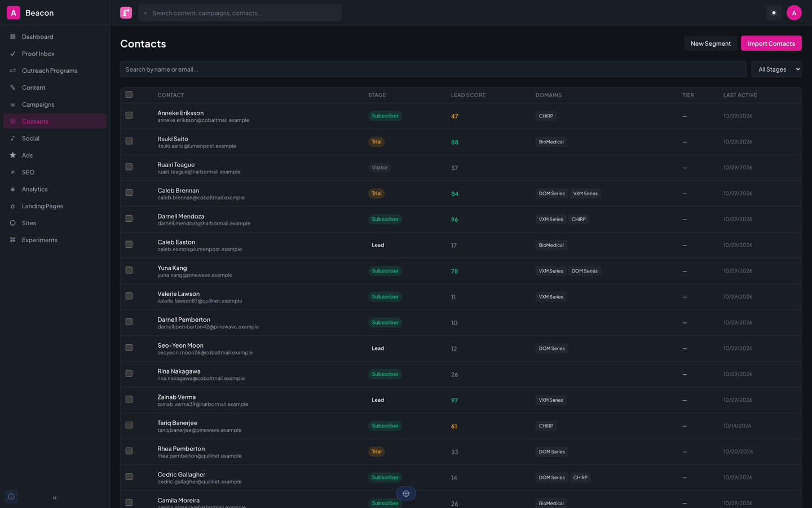Click the search magnifier in top bar
Image resolution: width=812 pixels, height=508 pixels.
pos(145,13)
